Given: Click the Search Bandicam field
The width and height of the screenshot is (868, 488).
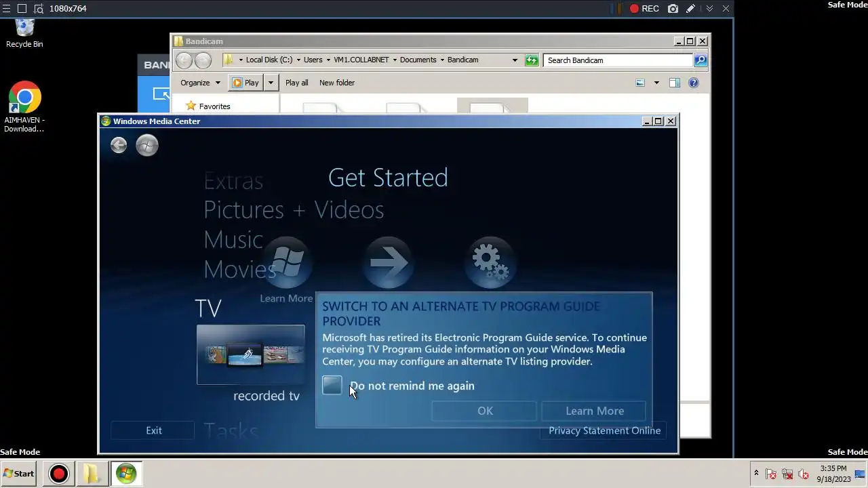Looking at the screenshot, I should pyautogui.click(x=618, y=60).
